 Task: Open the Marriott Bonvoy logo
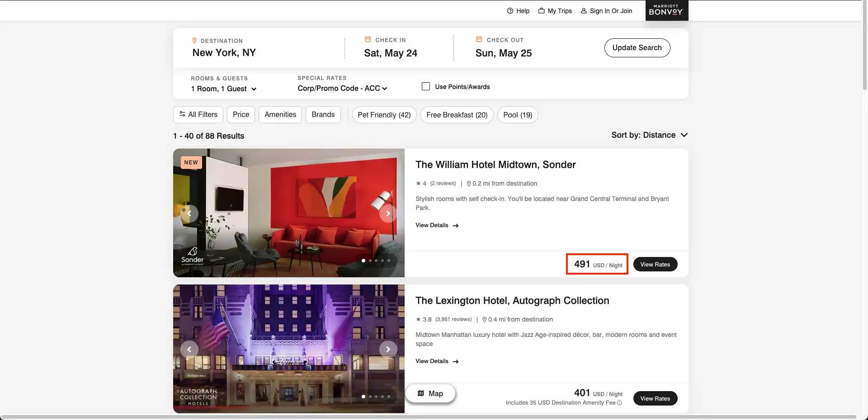(x=666, y=10)
